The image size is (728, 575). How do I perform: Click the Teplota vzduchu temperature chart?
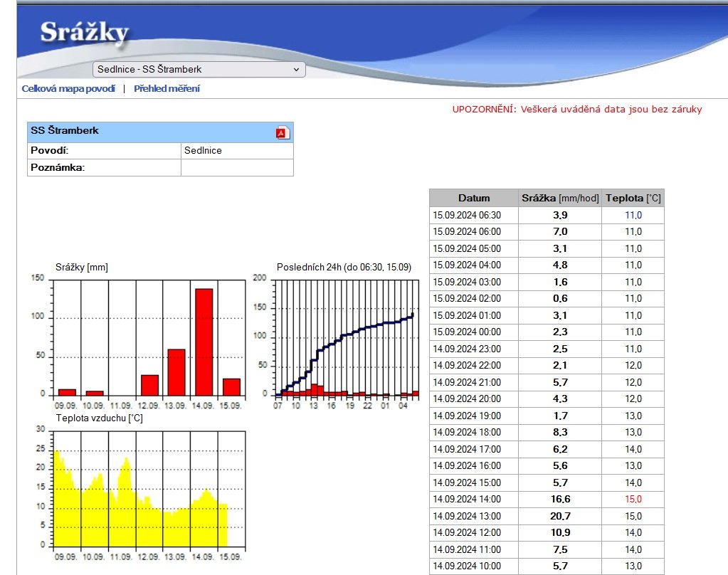pyautogui.click(x=149, y=487)
